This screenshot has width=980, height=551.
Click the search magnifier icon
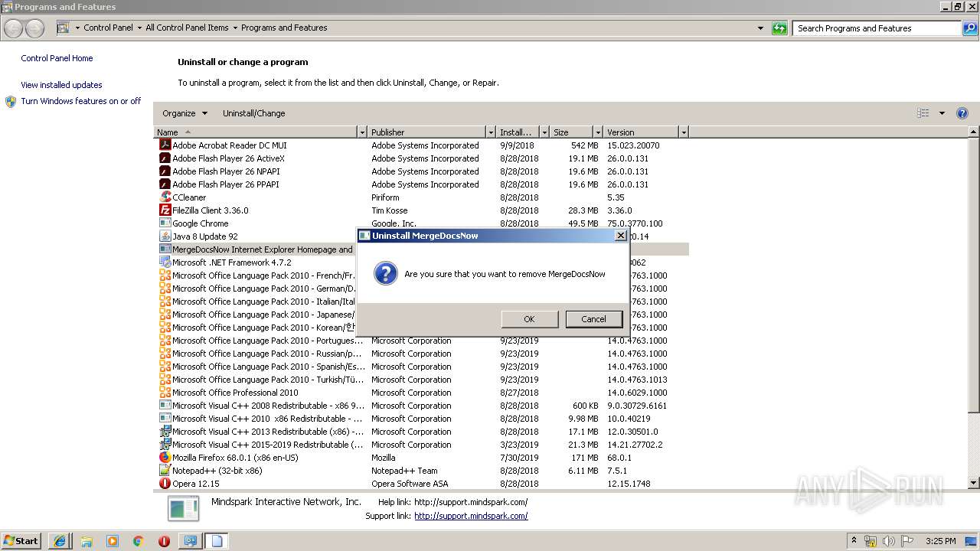click(971, 28)
